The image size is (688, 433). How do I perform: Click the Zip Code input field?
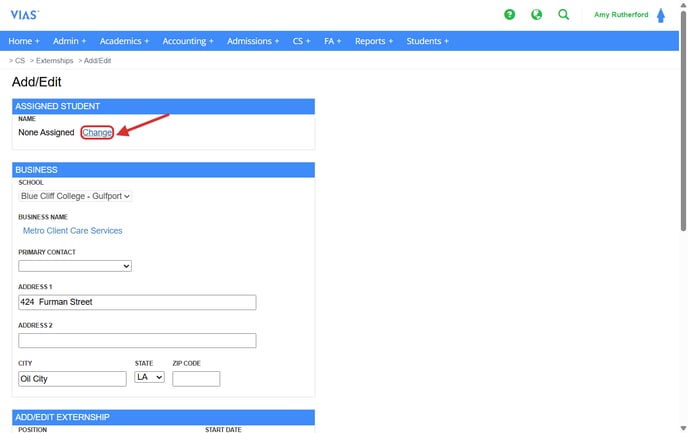[x=196, y=379]
